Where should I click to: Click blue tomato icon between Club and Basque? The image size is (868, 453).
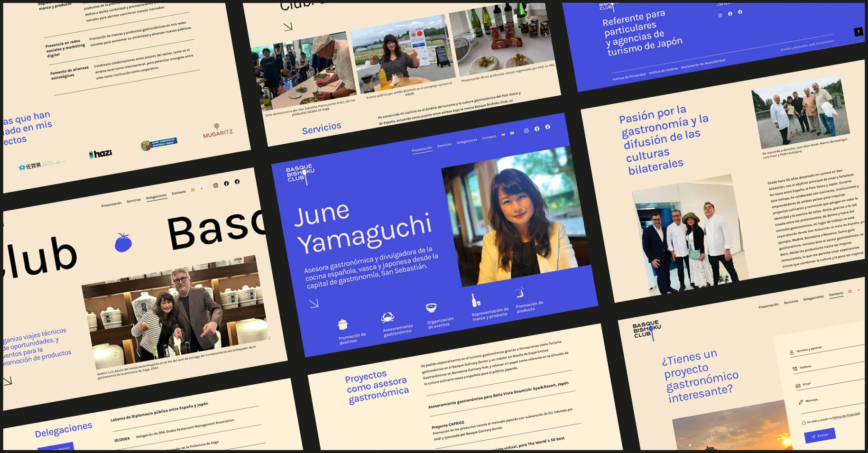click(x=123, y=242)
